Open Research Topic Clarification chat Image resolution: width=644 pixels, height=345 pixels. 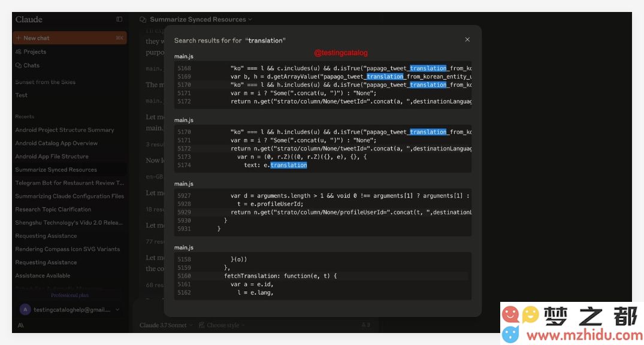(53, 210)
